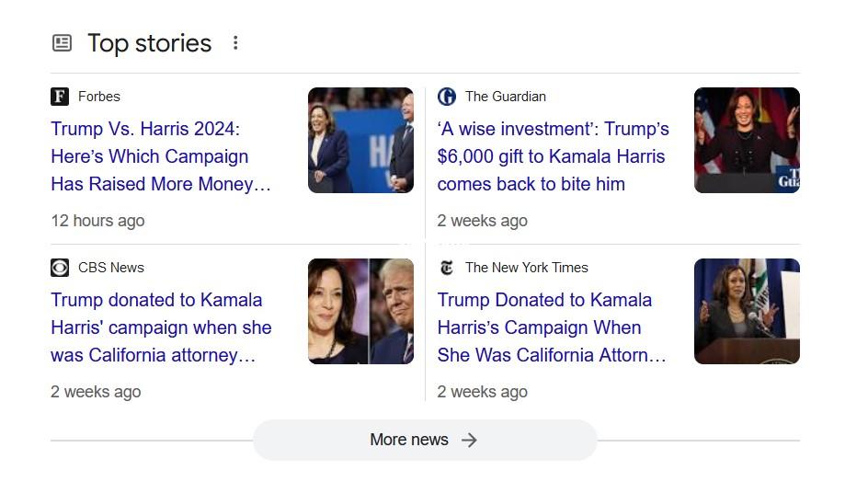The width and height of the screenshot is (868, 482).
Task: Click the Forbes story thumbnail image
Action: tap(360, 140)
